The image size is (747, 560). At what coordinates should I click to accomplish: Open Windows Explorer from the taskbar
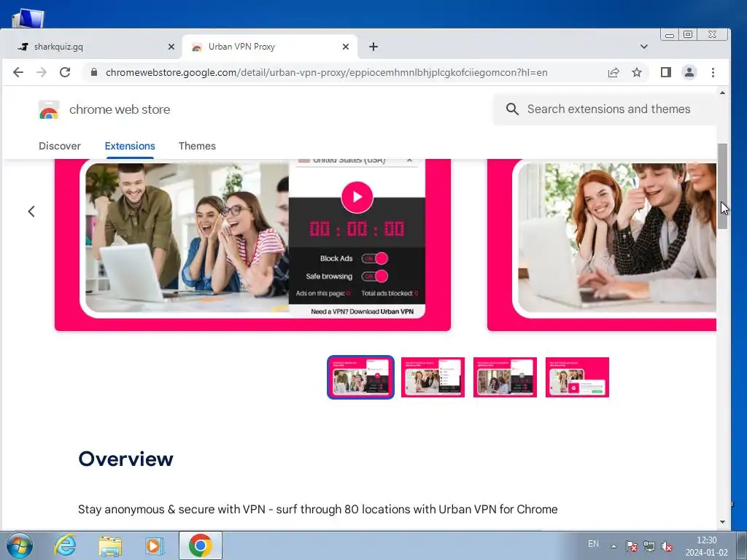pyautogui.click(x=110, y=545)
